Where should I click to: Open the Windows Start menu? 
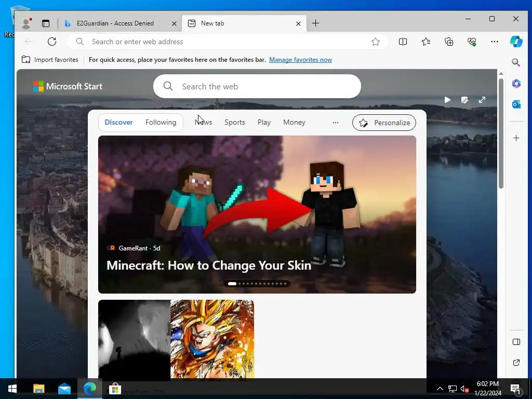(12, 389)
